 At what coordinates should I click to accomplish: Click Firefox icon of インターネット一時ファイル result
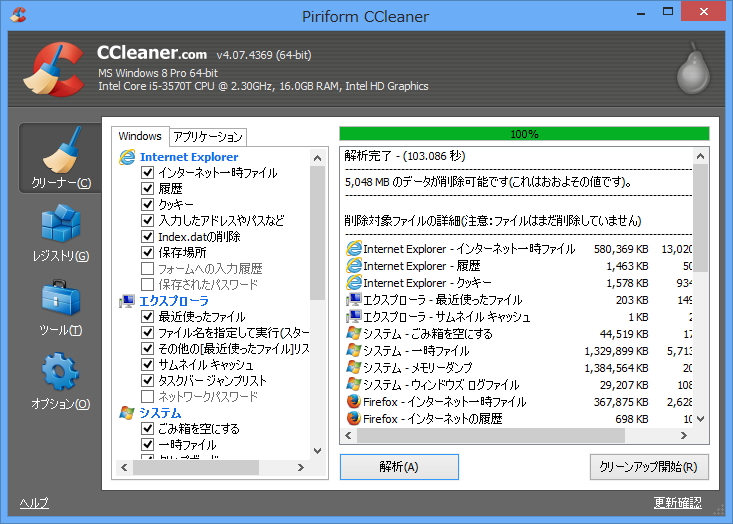pyautogui.click(x=354, y=401)
